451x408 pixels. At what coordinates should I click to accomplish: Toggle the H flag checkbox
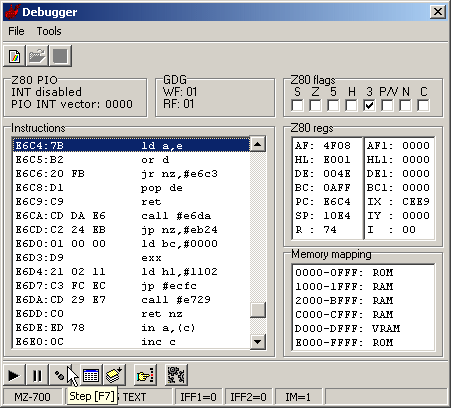(x=351, y=106)
